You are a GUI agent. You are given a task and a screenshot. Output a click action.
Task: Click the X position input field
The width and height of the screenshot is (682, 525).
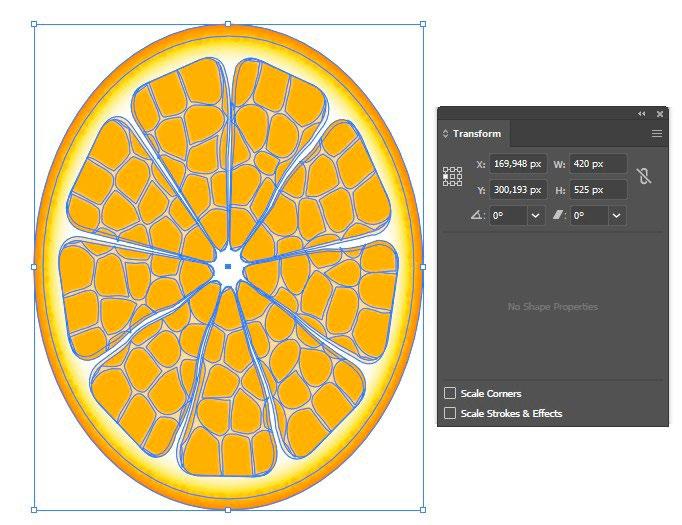[518, 164]
